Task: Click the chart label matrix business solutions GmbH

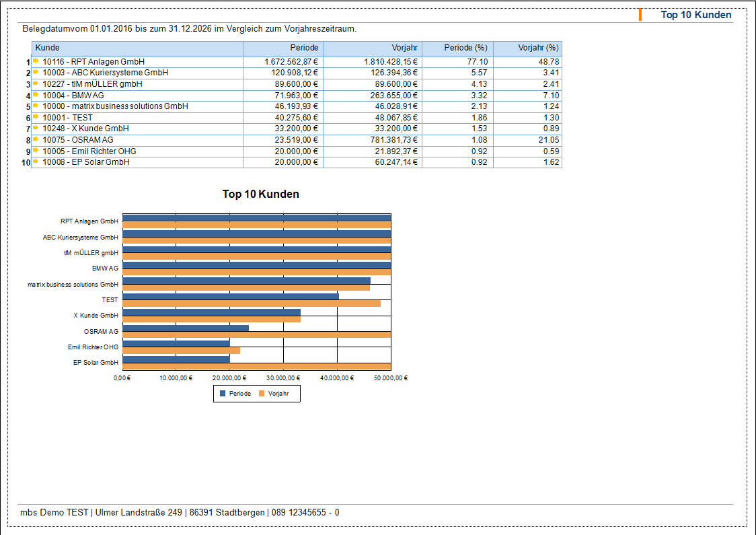Action: (73, 285)
